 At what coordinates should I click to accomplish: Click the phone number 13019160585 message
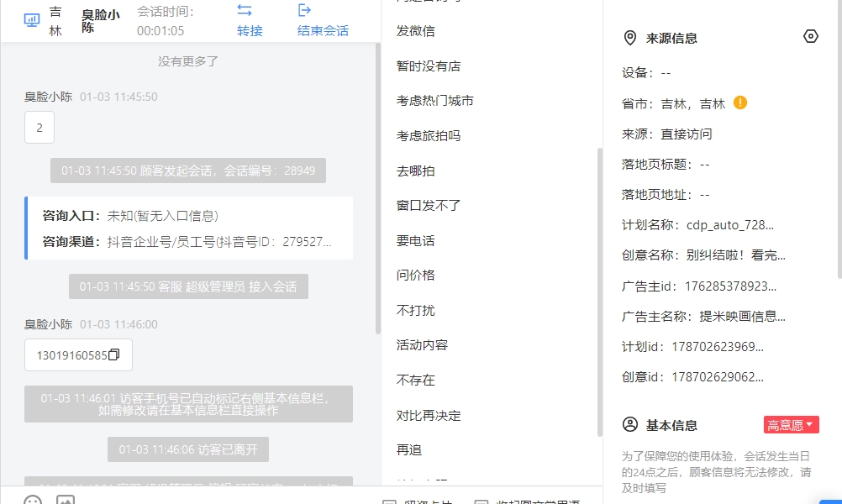(78, 354)
